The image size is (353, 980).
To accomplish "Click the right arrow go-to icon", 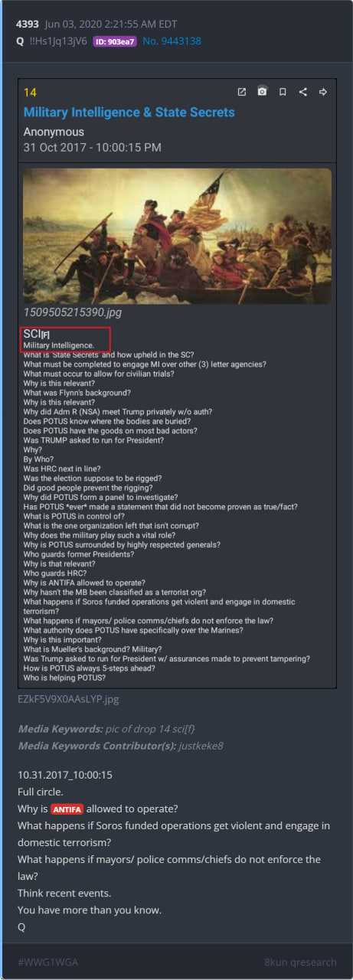I will coord(323,92).
